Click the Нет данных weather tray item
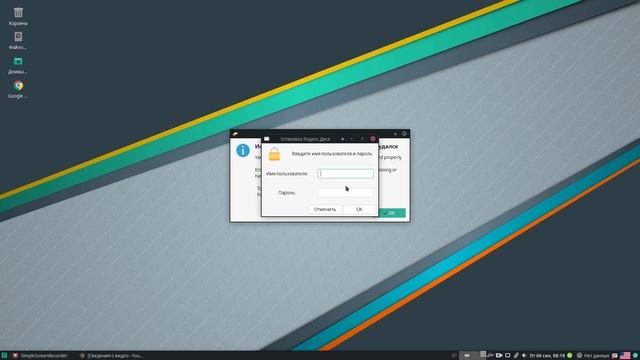The width and height of the screenshot is (640, 360). 593,356
